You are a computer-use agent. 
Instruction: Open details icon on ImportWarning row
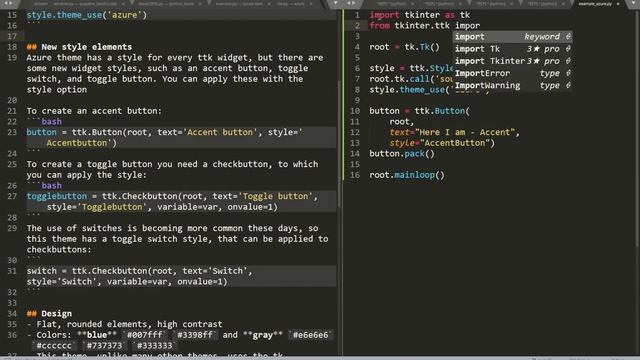point(568,86)
